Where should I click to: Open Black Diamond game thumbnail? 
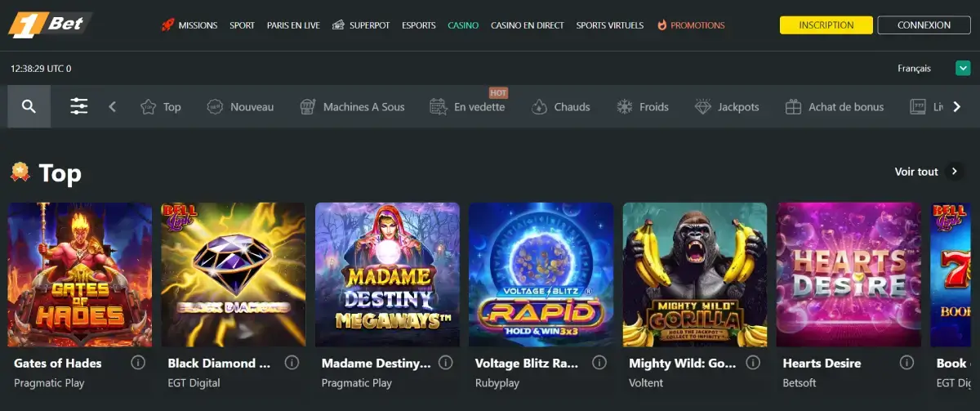coord(234,275)
